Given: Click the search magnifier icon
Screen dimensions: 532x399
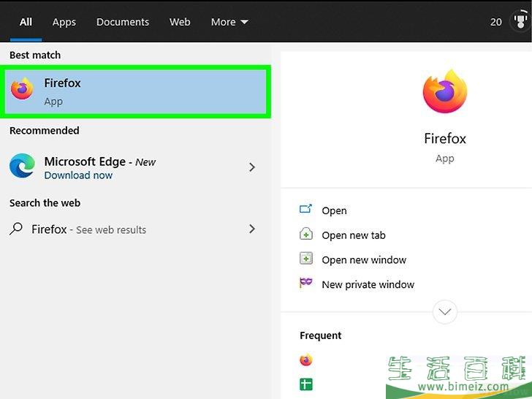Looking at the screenshot, I should tap(16, 229).
